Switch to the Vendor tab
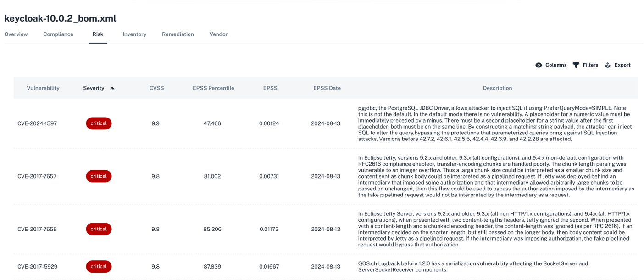 pos(218,34)
